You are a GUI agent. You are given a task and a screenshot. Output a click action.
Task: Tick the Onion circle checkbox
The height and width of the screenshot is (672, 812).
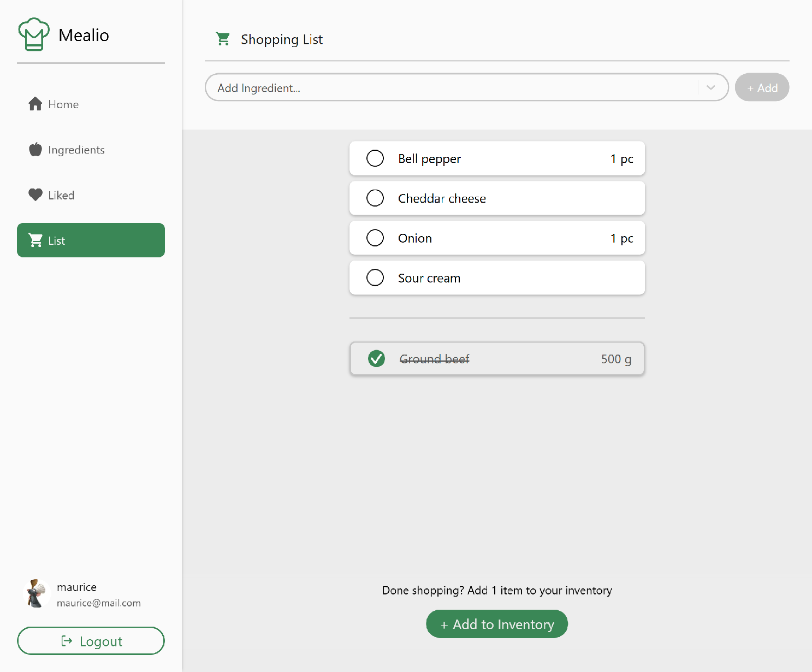click(x=375, y=238)
